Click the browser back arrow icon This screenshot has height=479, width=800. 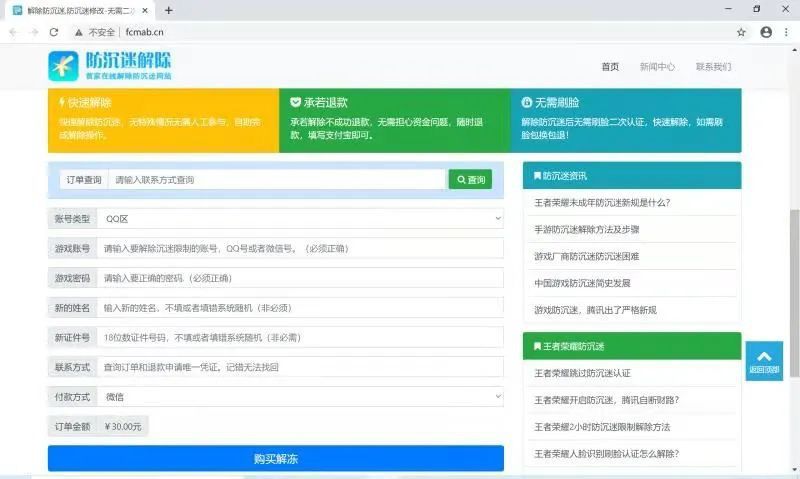coord(12,32)
